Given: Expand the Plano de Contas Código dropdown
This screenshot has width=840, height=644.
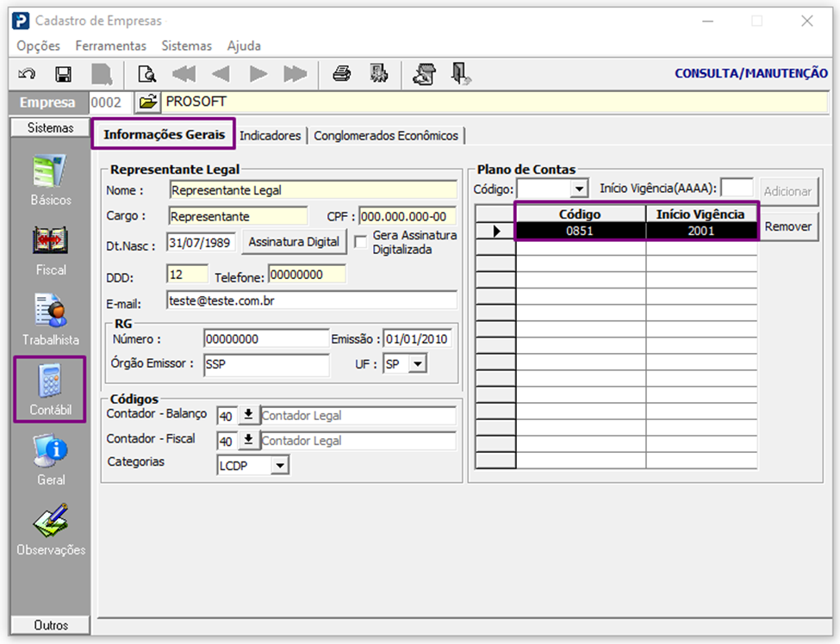Looking at the screenshot, I should [579, 189].
